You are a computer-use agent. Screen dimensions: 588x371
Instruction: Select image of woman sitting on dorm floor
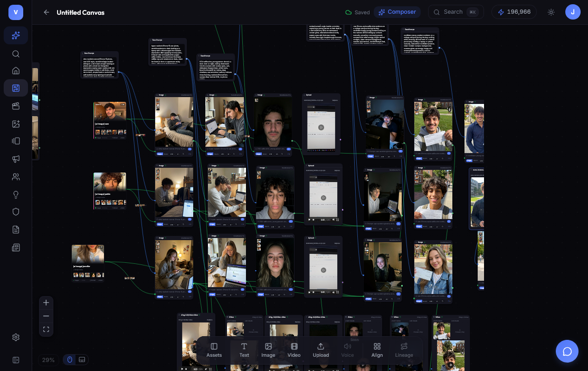pos(174,265)
